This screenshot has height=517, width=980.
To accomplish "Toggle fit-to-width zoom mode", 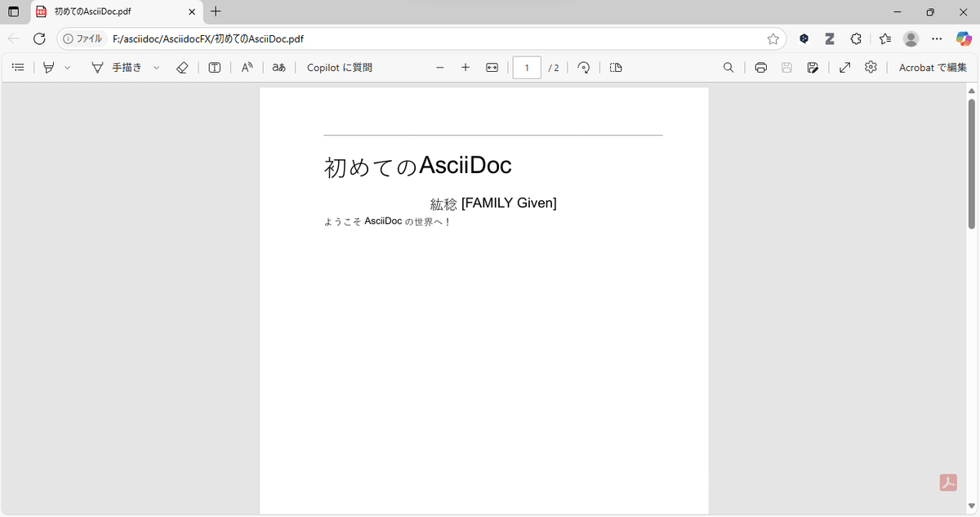I will (x=492, y=67).
